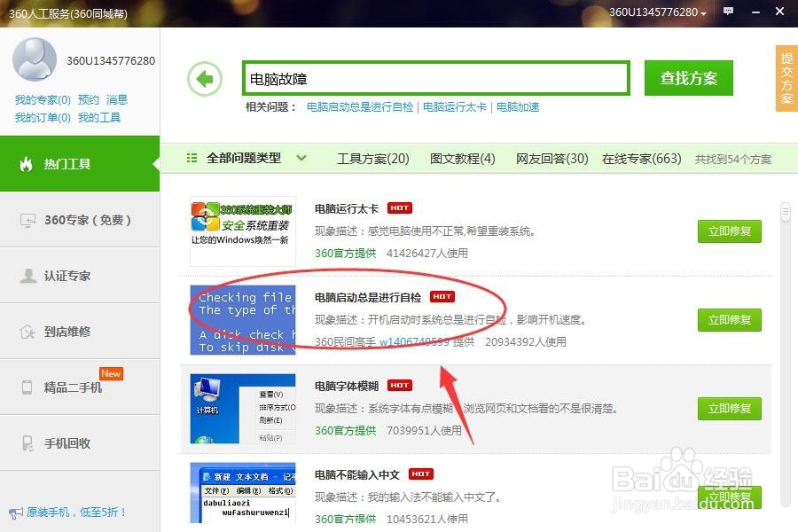Image resolution: width=798 pixels, height=532 pixels.
Task: Click the megaphone icon beside 原装手机 promo
Action: point(15,512)
